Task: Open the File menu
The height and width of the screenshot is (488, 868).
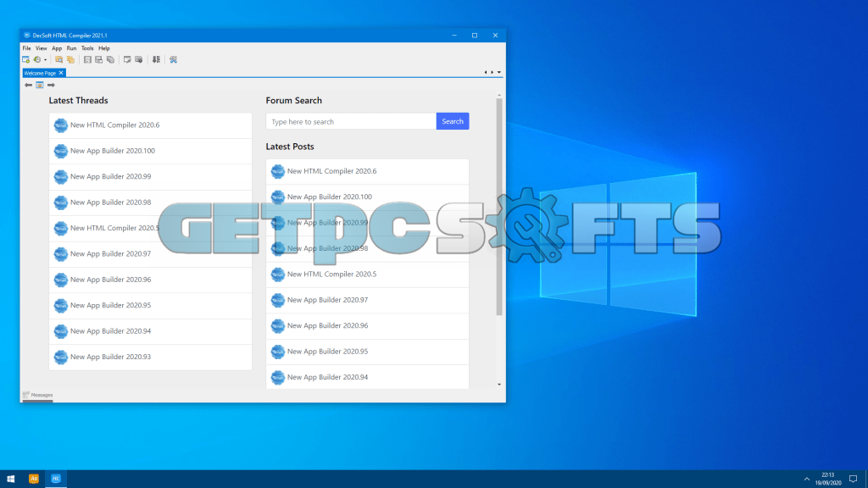Action: pos(26,48)
